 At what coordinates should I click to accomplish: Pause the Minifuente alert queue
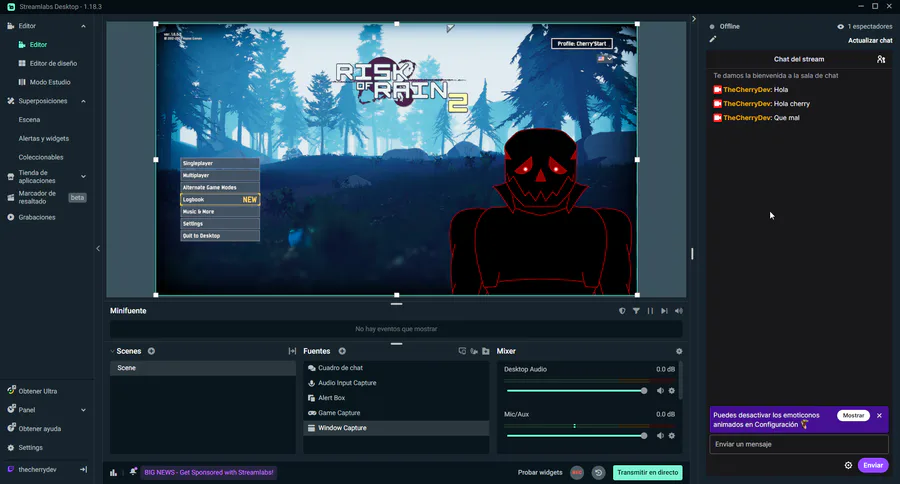coord(650,311)
